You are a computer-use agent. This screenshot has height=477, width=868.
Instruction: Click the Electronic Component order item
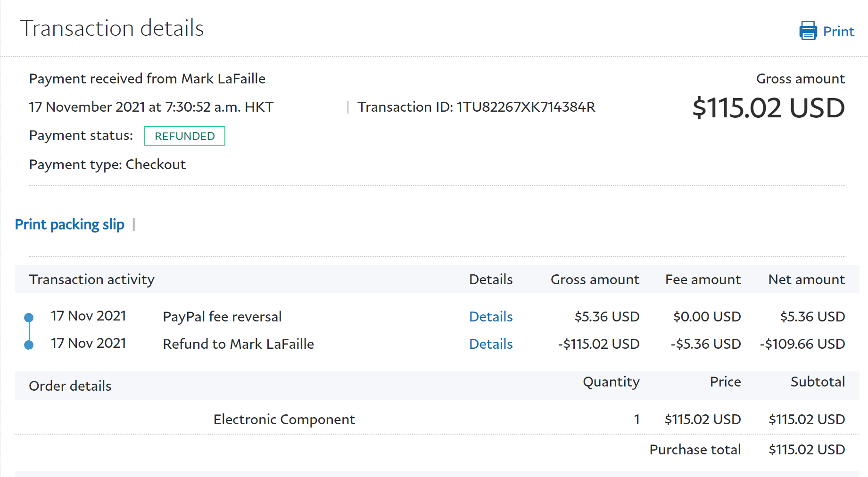coord(284,419)
